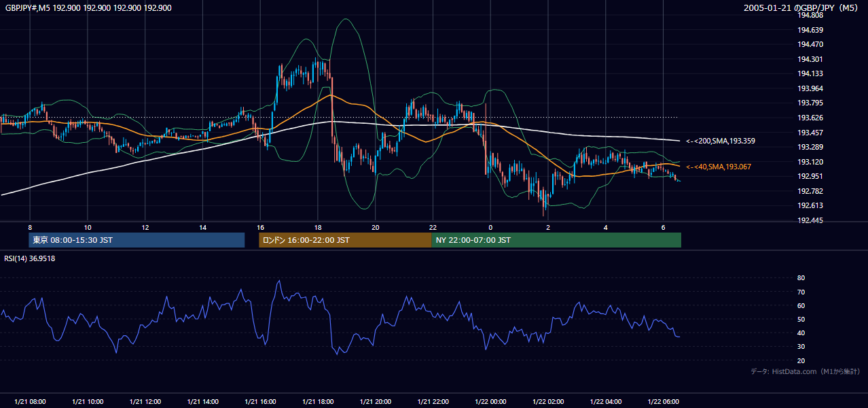Click hour label 16 below the price chart
Viewport: 868px width, 408px height.
pos(261,227)
